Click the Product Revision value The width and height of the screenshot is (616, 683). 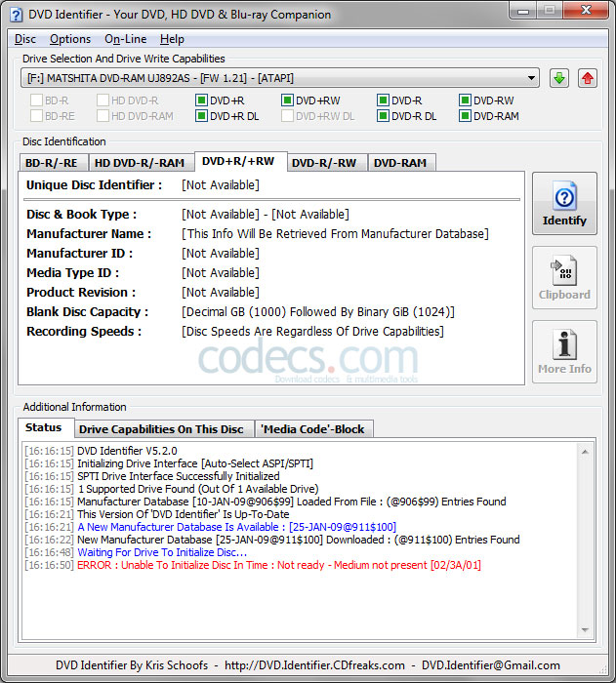(x=221, y=293)
